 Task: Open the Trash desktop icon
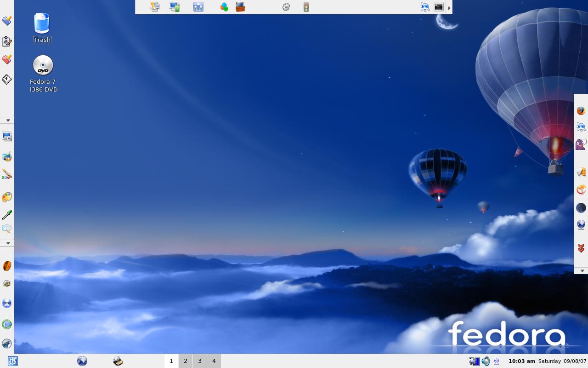(x=42, y=28)
